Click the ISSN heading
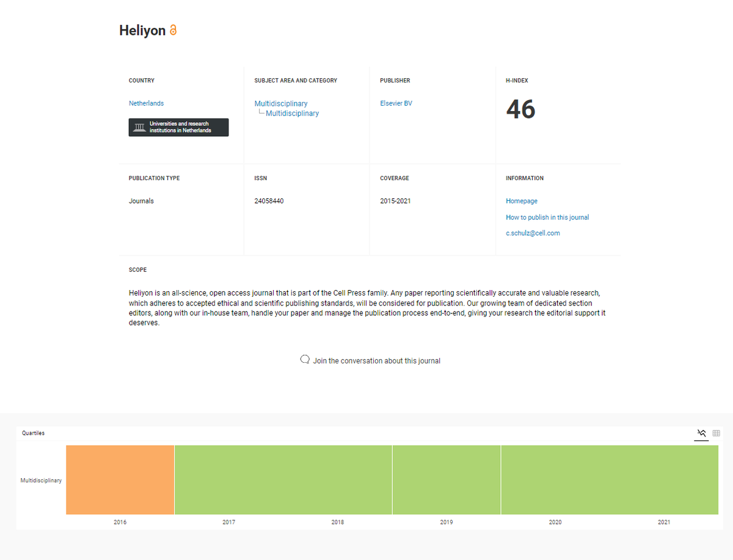Image resolution: width=733 pixels, height=560 pixels. [x=261, y=178]
